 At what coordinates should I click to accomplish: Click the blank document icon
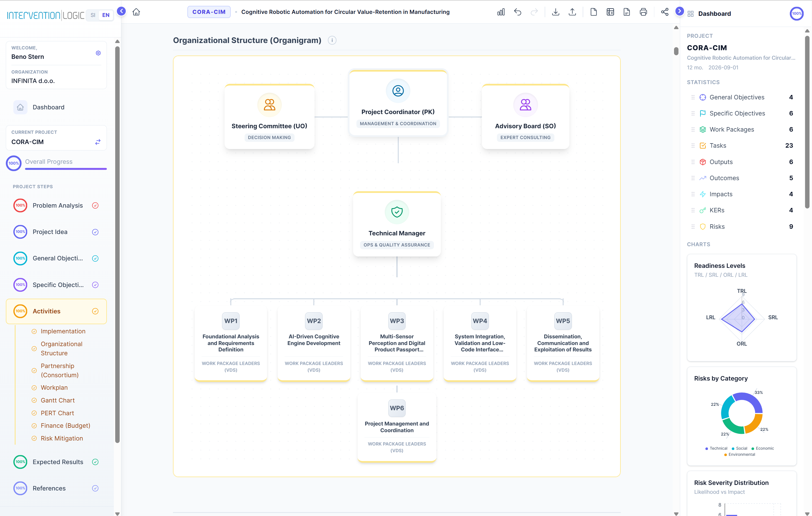tap(594, 12)
